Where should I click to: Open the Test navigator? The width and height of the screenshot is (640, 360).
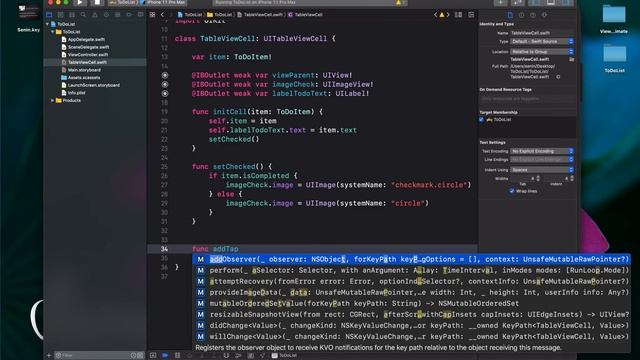106,15
